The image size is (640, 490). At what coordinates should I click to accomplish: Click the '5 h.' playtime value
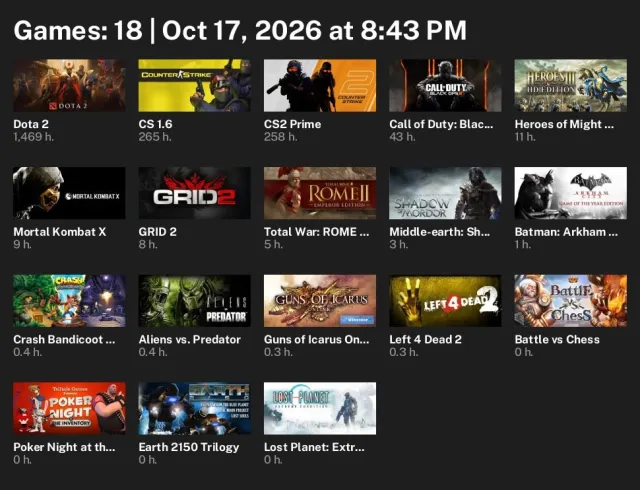273,245
